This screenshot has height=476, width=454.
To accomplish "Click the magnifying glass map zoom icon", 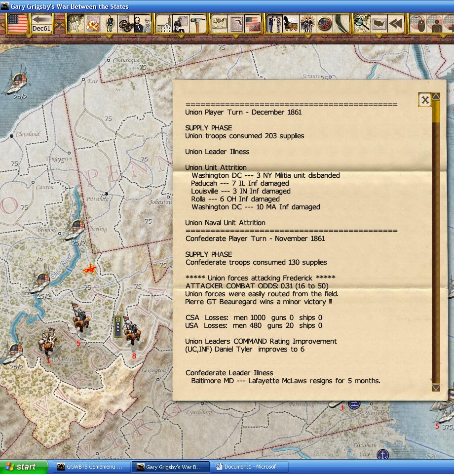I will (x=362, y=23).
